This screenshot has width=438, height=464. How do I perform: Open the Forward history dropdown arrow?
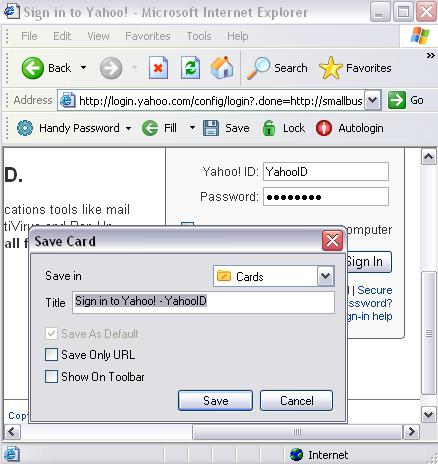(x=134, y=68)
